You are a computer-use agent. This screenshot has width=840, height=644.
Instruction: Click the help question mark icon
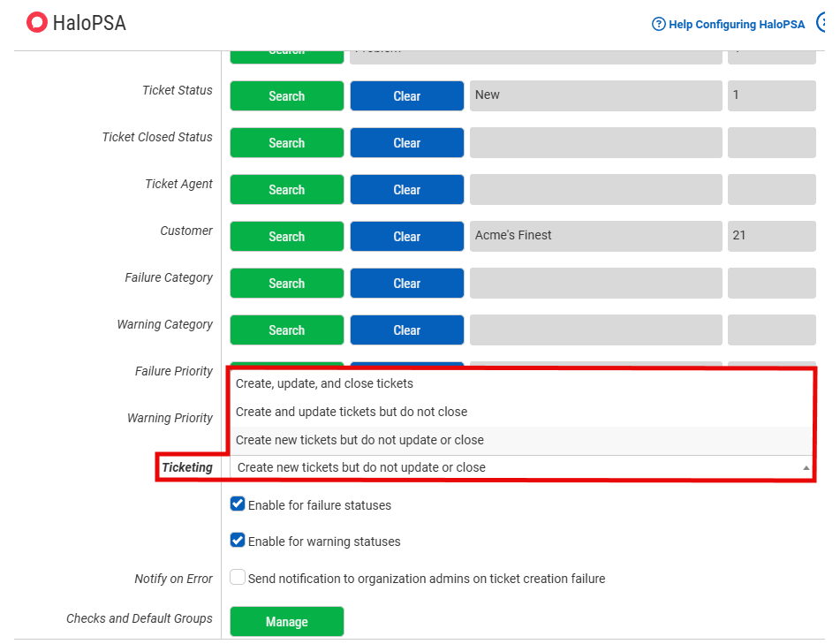pos(658,25)
